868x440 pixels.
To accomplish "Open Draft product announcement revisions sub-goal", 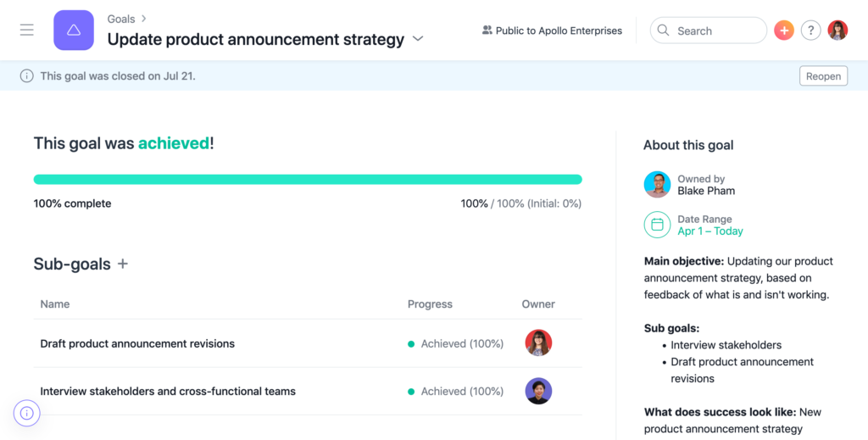I will pyautogui.click(x=137, y=343).
